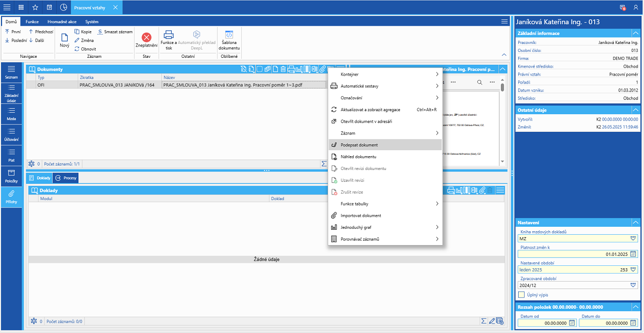The height and width of the screenshot is (333, 644).
Task: Open the Položky sidebar section
Action: point(11,176)
